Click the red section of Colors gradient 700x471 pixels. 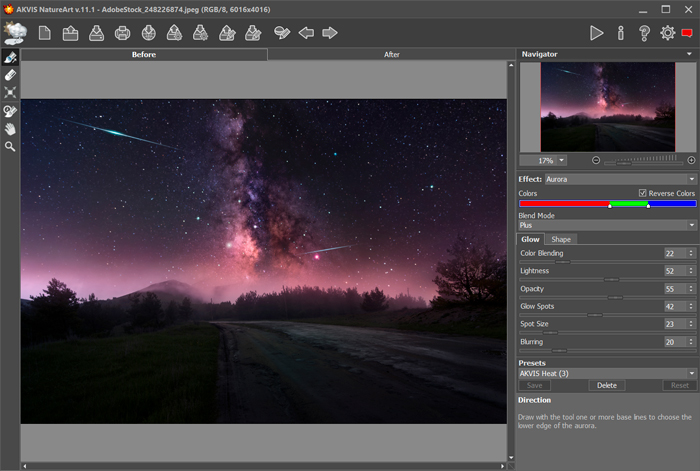click(564, 204)
